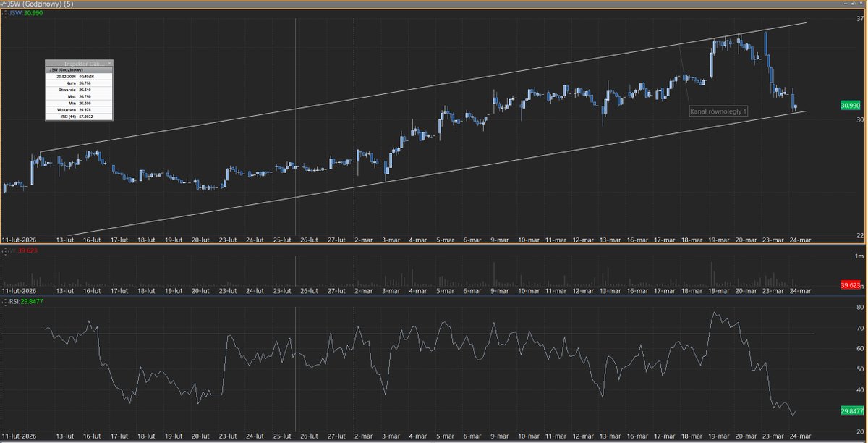Viewport: 868px width, 443px height.
Task: Click the green 30.990 price axis tag
Action: click(x=850, y=106)
